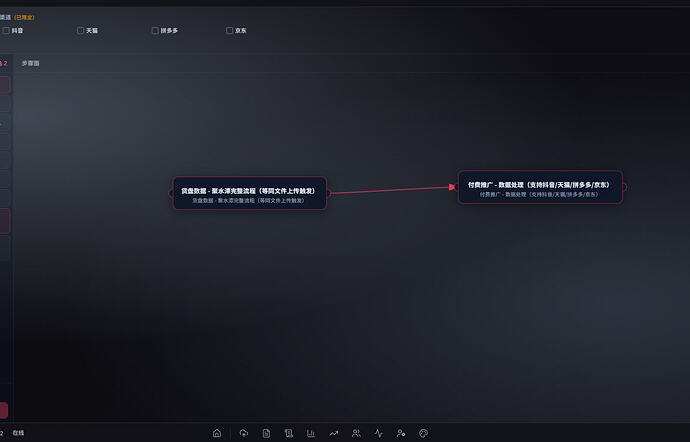Click output port of 货盘数据 node
The image size is (690, 442).
click(328, 193)
